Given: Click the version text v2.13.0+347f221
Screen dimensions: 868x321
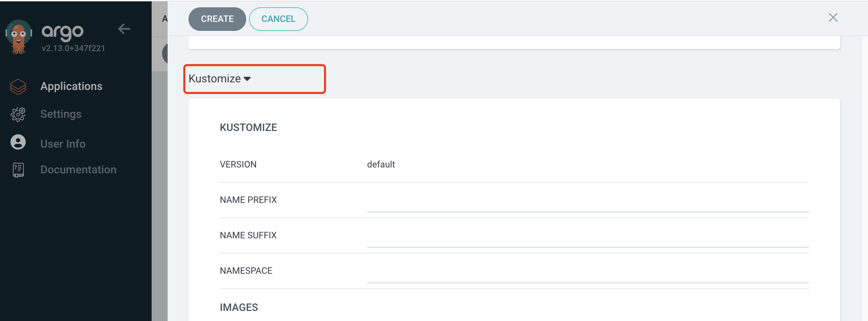Looking at the screenshot, I should [x=73, y=48].
